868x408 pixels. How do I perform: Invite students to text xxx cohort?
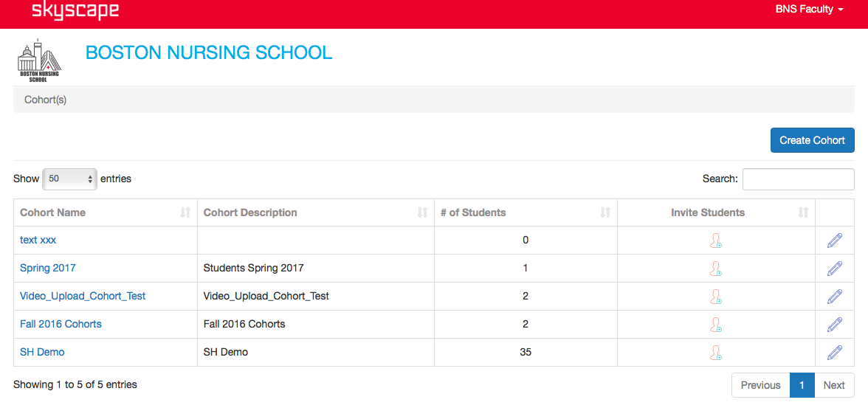coord(716,241)
